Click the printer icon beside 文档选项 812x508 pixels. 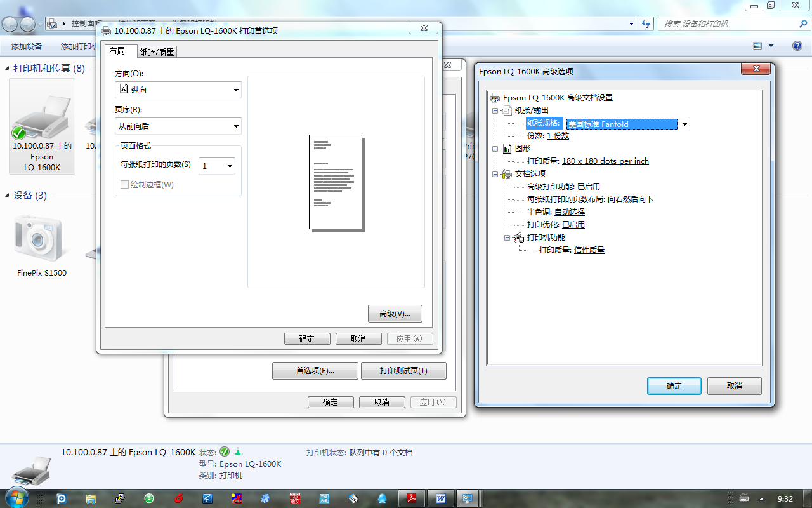coord(507,174)
